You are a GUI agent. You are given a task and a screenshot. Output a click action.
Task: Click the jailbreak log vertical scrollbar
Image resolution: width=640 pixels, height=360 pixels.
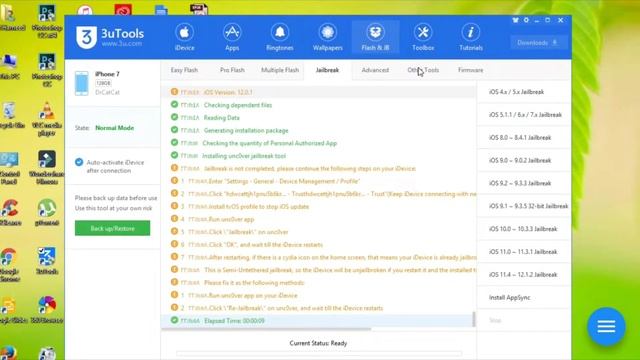[x=474, y=319]
